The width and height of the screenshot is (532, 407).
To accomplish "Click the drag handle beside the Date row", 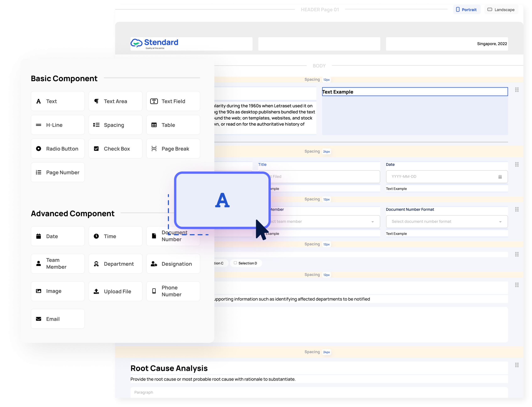I will click(x=517, y=165).
